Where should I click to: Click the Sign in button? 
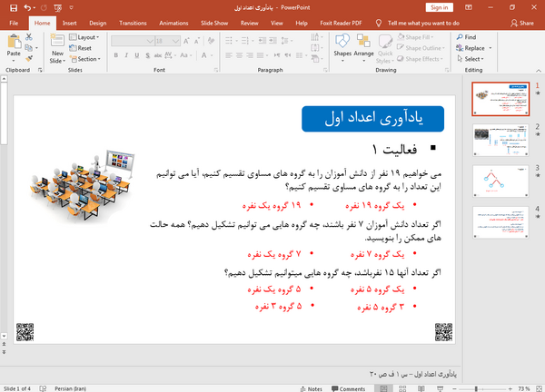[439, 7]
